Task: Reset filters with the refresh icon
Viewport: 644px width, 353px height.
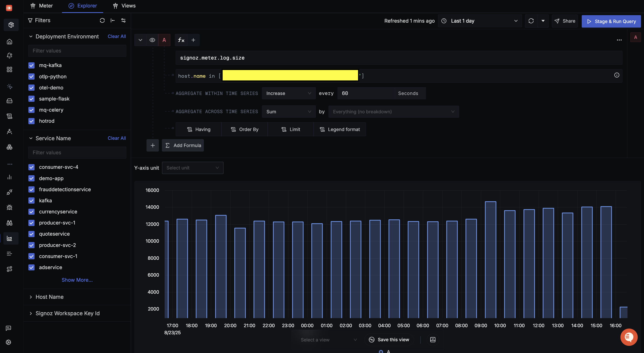Action: pos(102,20)
